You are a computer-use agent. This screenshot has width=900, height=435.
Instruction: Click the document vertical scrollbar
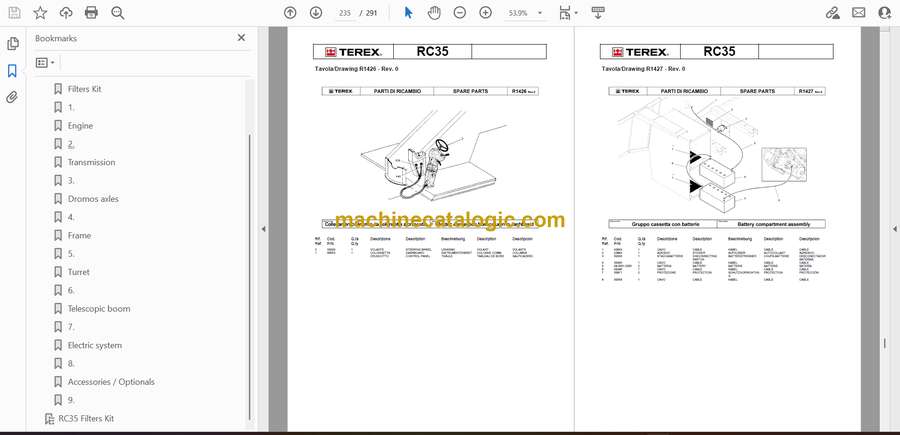[x=885, y=343]
